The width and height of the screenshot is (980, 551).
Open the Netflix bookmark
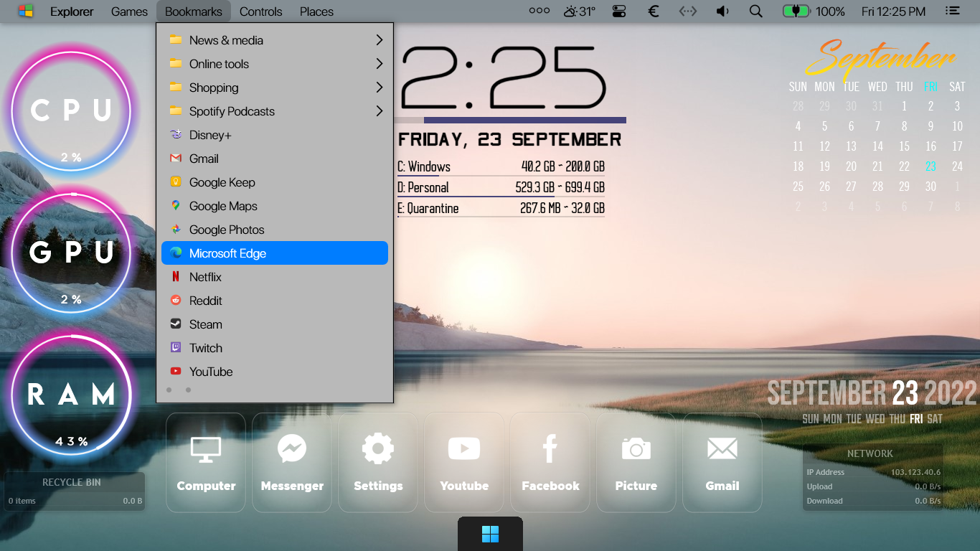(x=275, y=277)
